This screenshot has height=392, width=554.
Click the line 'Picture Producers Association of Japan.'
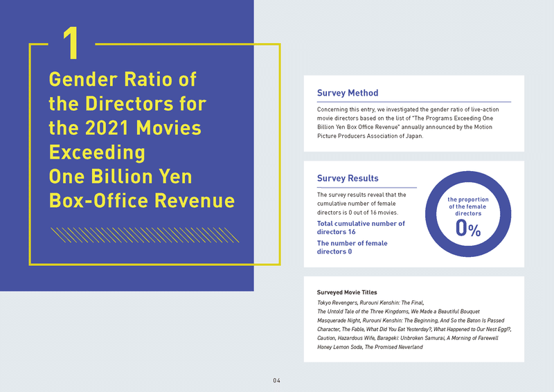tap(370, 136)
